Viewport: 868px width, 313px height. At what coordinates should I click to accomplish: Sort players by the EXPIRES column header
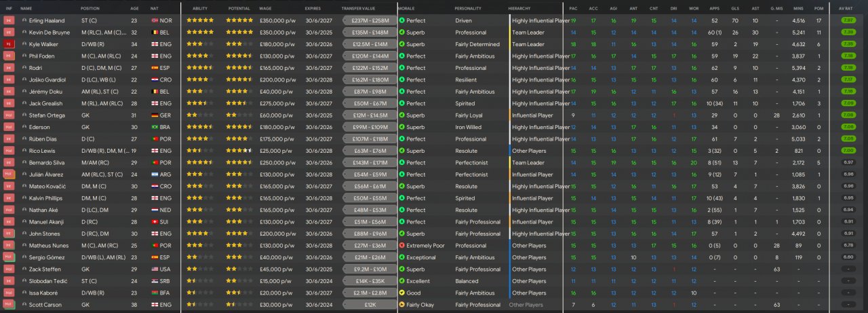(313, 8)
